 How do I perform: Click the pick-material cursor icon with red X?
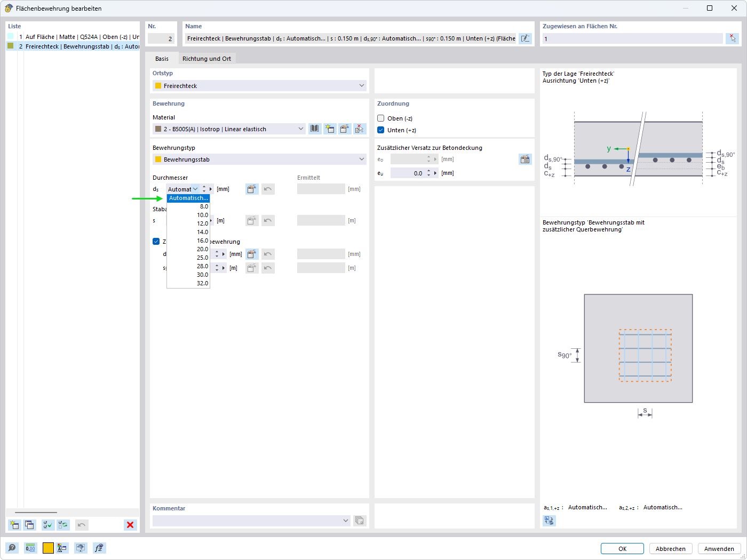coord(360,129)
